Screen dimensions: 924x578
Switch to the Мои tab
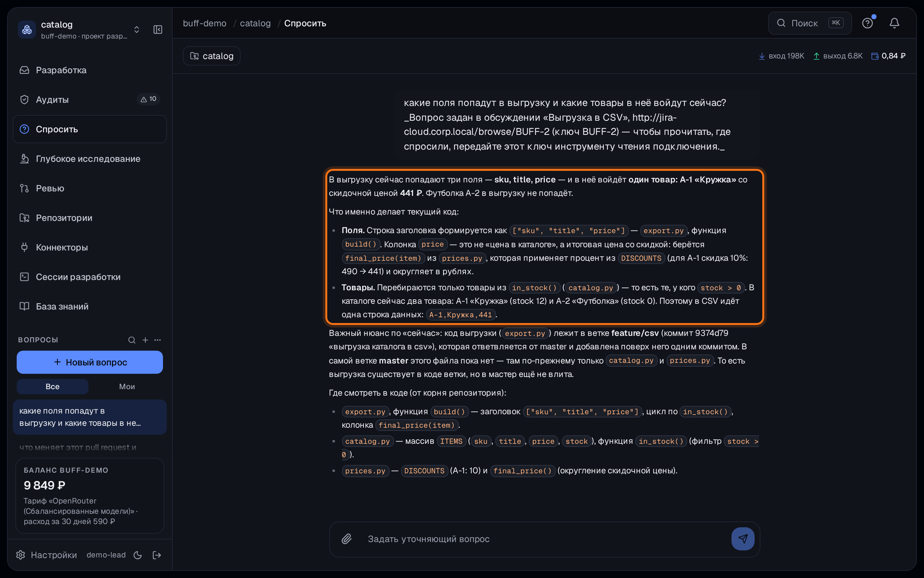tap(127, 387)
